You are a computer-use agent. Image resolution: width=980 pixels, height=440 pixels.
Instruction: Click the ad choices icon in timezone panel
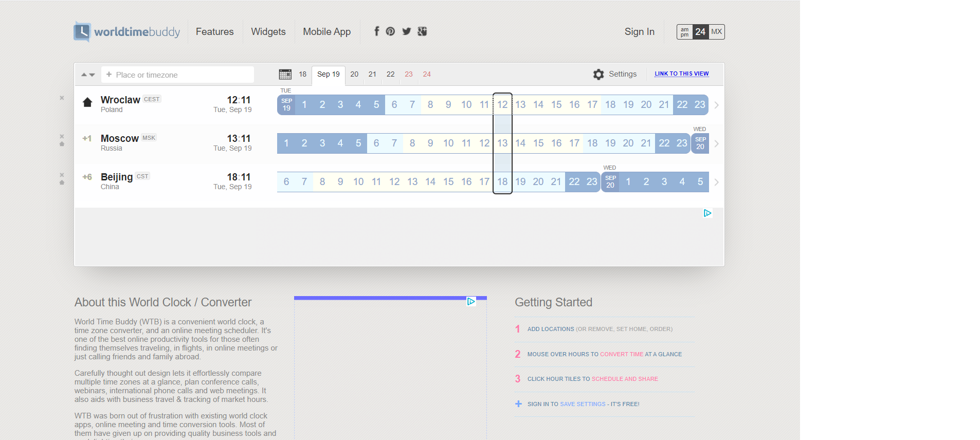tap(707, 213)
